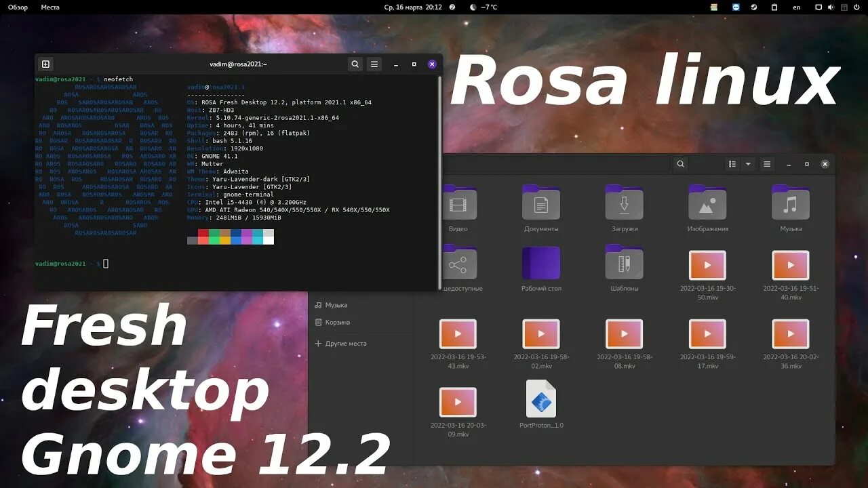This screenshot has height=488, width=868.
Task: Select video 2022-03-16 19-53-43.mkv
Action: coord(458,344)
